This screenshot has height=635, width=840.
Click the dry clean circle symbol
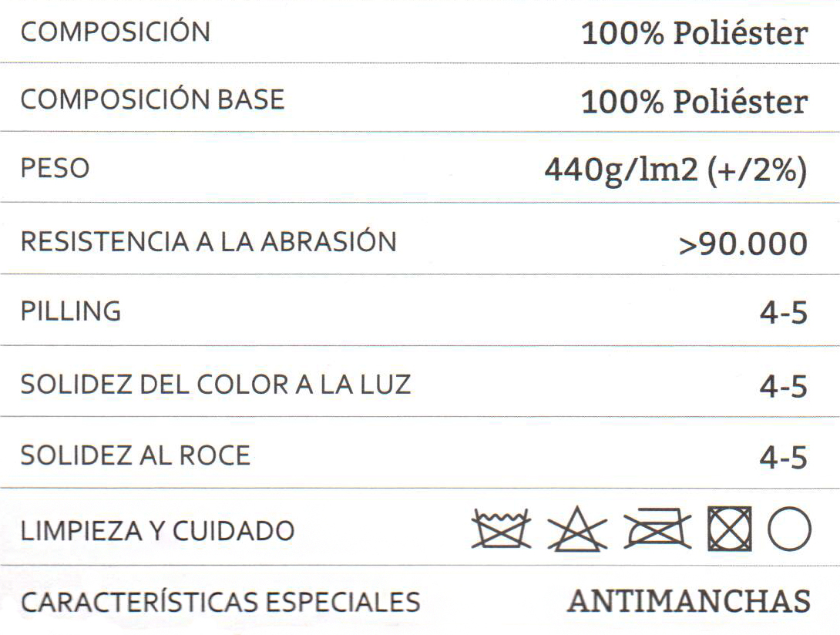click(x=789, y=529)
